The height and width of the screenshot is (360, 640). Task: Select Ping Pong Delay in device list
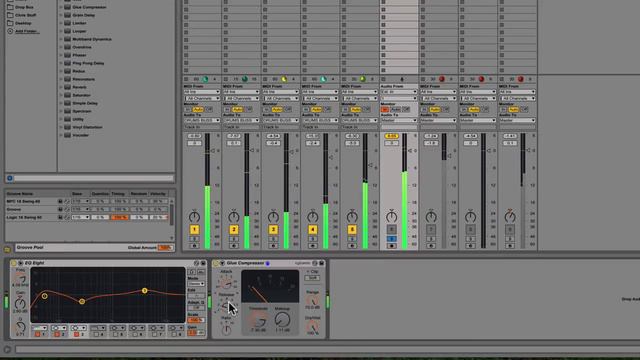point(88,63)
